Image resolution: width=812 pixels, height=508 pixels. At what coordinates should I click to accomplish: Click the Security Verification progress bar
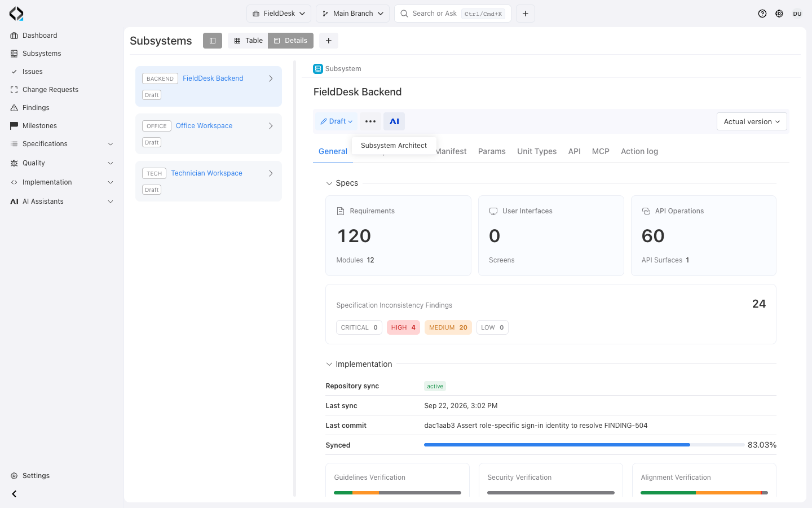(x=551, y=493)
